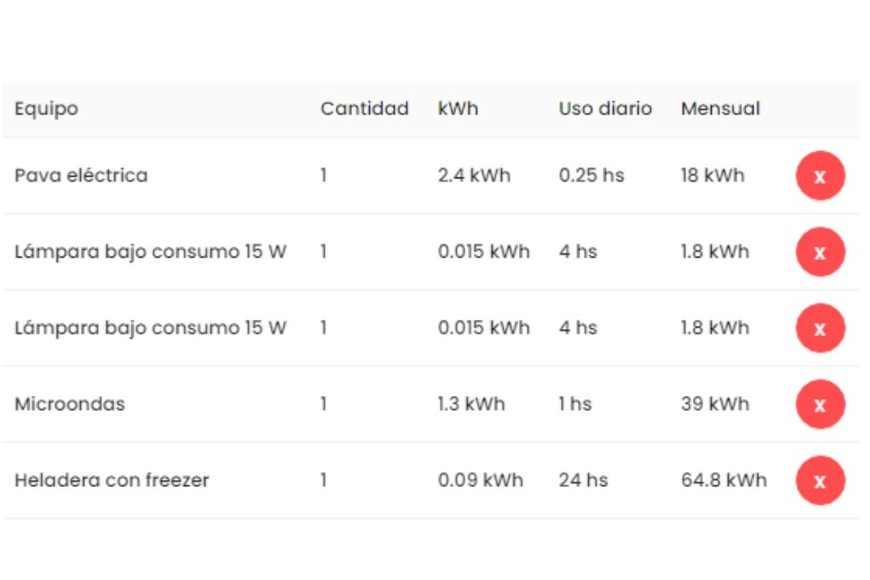The height and width of the screenshot is (580, 870).
Task: Select the Heladera con freezer name
Action: 112,480
